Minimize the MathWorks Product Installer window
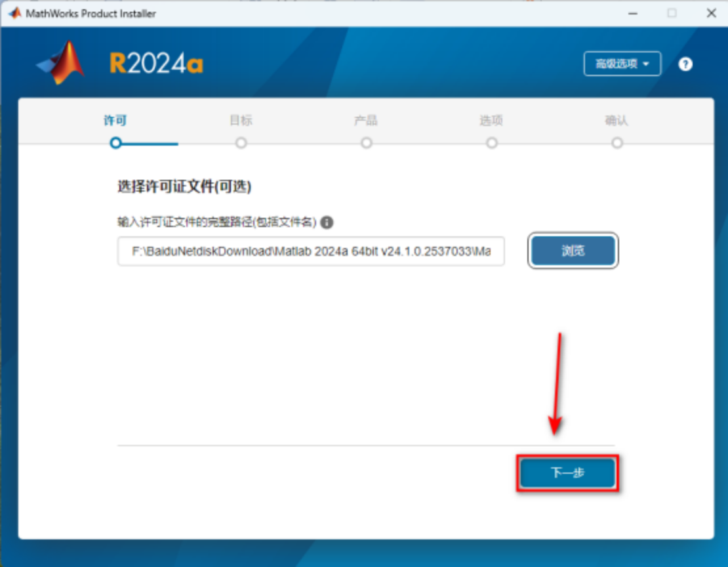This screenshot has height=567, width=728. 633,14
